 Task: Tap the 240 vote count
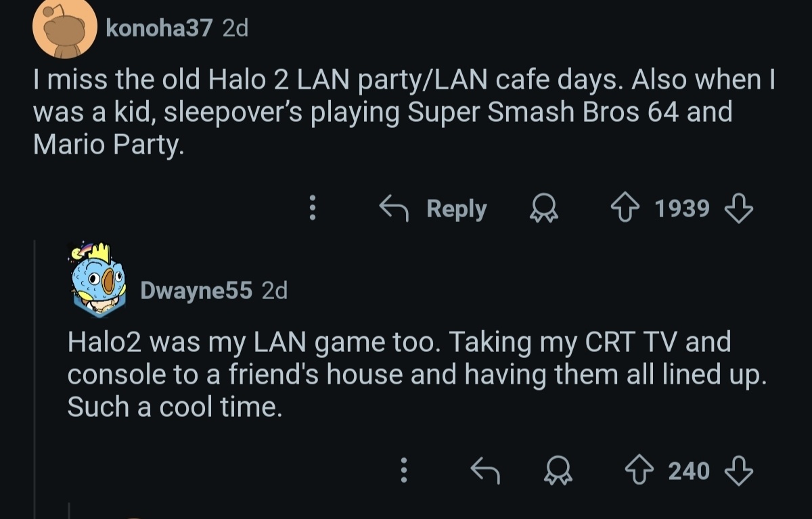pos(689,470)
